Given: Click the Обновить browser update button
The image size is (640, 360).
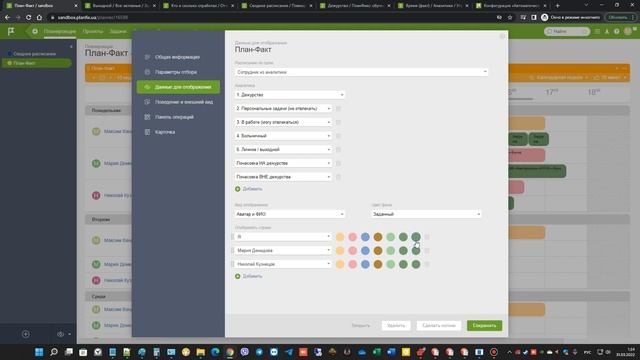Looking at the screenshot, I should click(620, 18).
